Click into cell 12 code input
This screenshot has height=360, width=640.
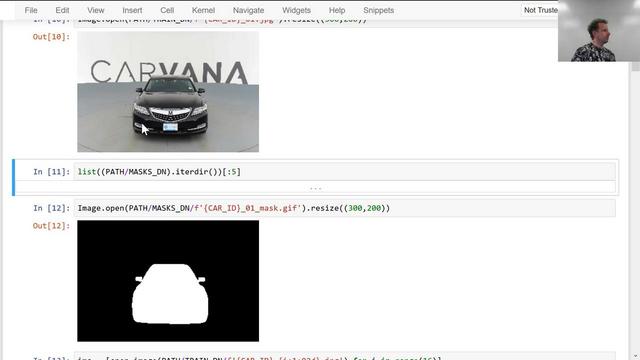(x=344, y=208)
